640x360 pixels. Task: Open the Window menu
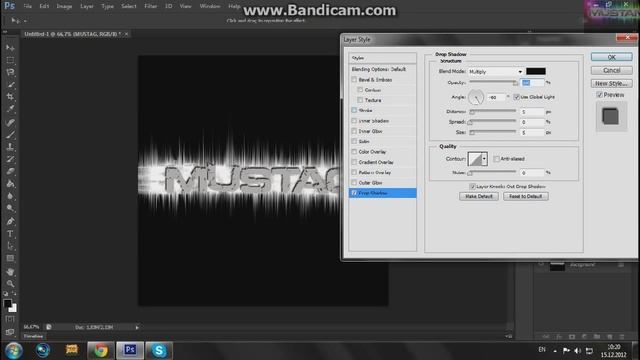click(210, 6)
